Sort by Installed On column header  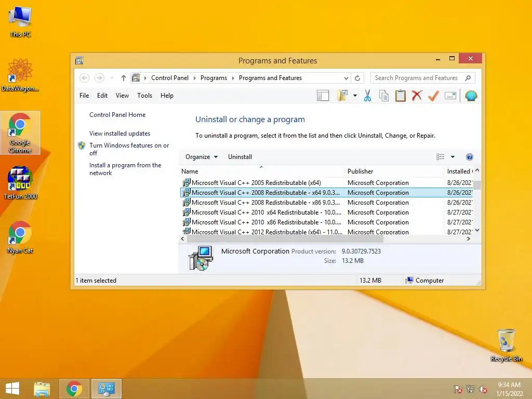458,171
